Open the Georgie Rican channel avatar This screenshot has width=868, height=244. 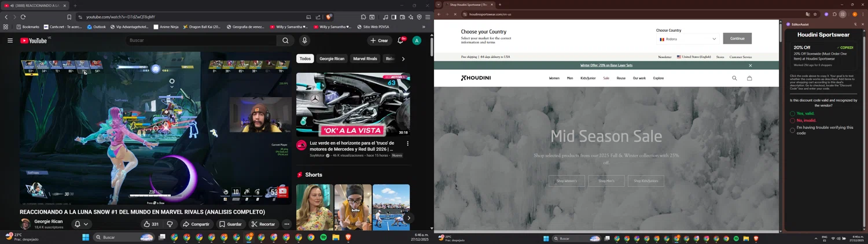click(25, 224)
